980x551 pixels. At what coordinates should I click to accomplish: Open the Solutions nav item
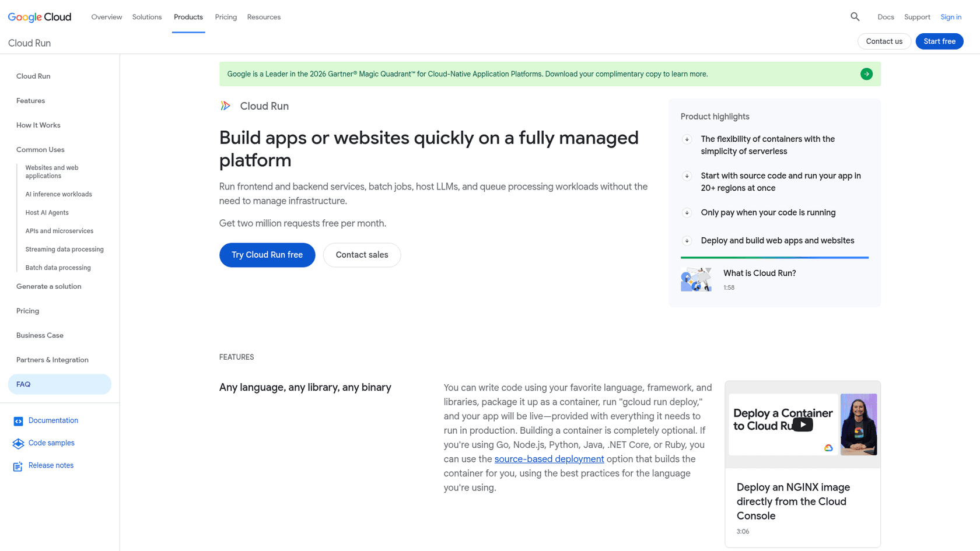pyautogui.click(x=147, y=17)
